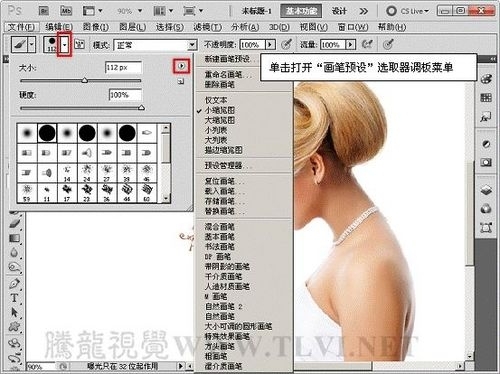Open the 流量 flow slider arrow
The height and width of the screenshot is (374, 500).
[350, 45]
